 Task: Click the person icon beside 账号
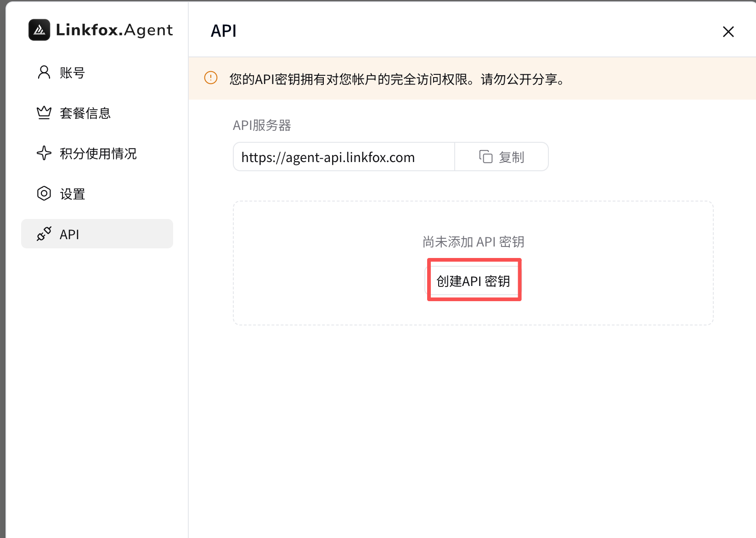pyautogui.click(x=44, y=72)
